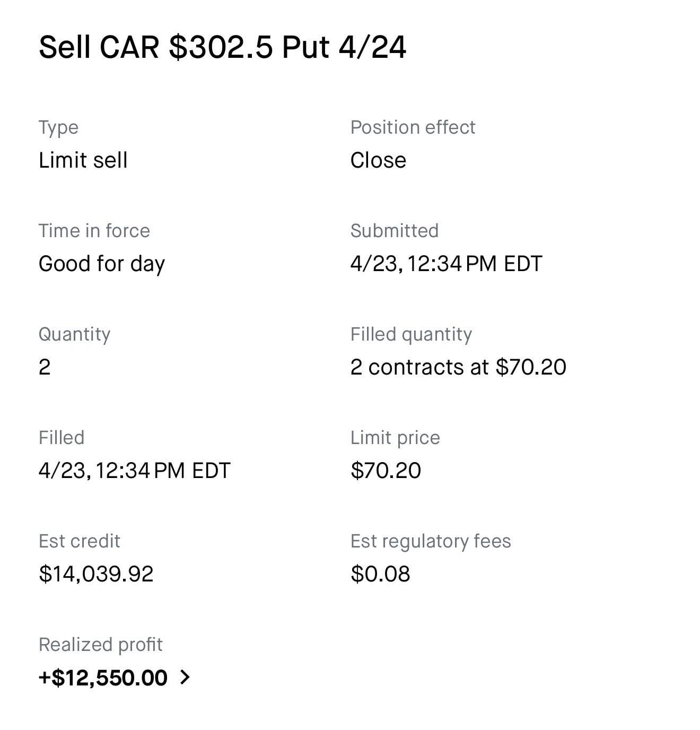The image size is (700, 730).
Task: Click the Quantity label
Action: [x=74, y=334]
